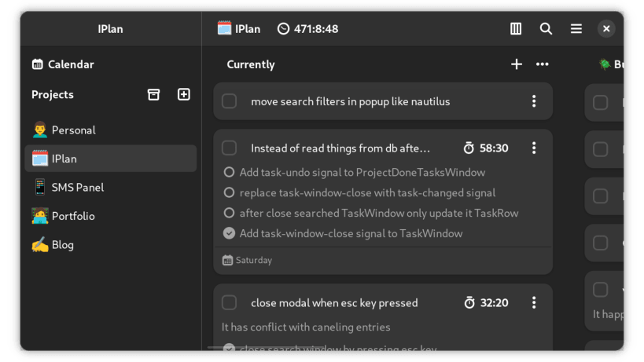Open kebab menu of 58:30 task
Screen dimensions: 644x362
[x=534, y=148]
